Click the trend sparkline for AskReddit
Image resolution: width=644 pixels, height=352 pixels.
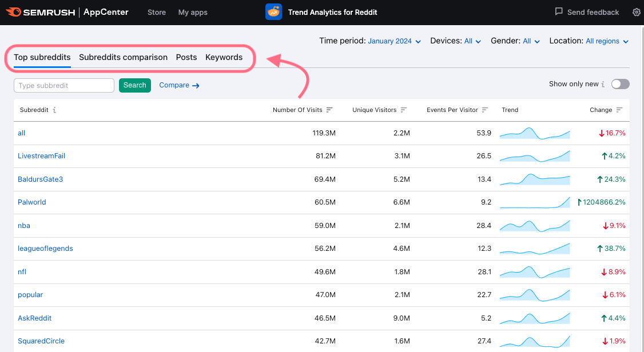535,318
